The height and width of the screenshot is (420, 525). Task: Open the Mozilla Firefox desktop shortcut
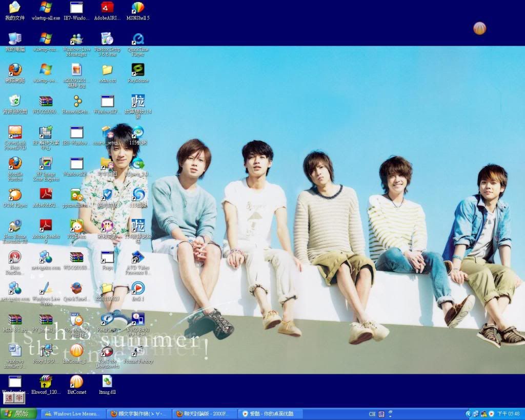tap(15, 164)
